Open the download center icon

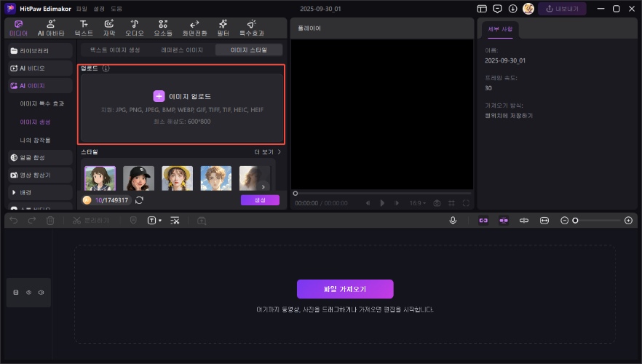coord(512,9)
